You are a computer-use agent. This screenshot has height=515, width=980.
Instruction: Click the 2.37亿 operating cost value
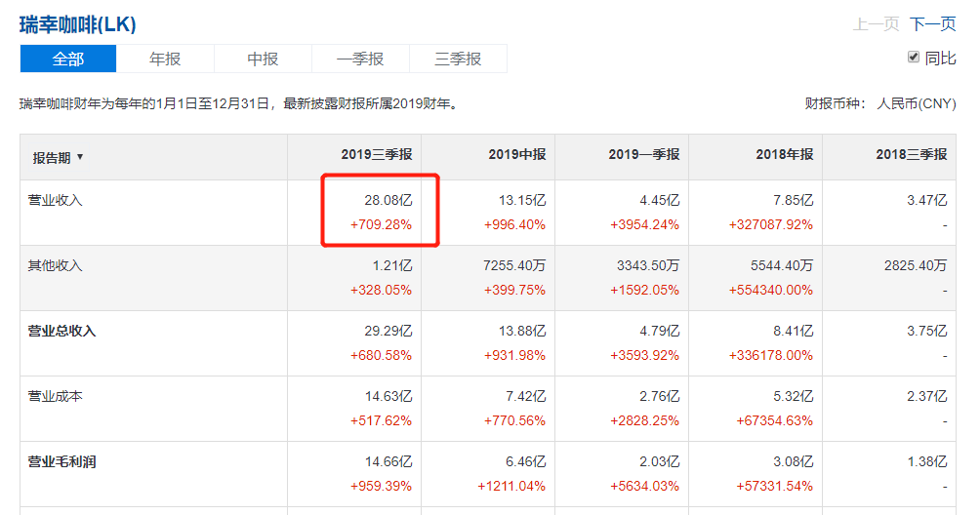pos(927,396)
